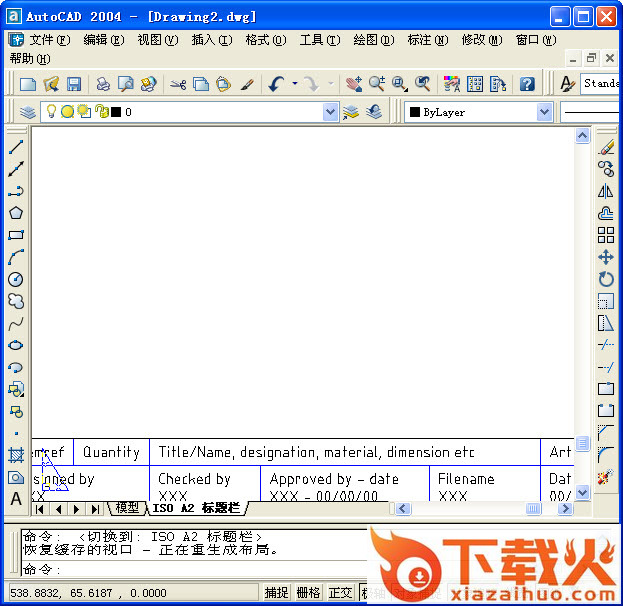Click the Open file icon
This screenshot has height=606, width=623.
click(x=51, y=84)
